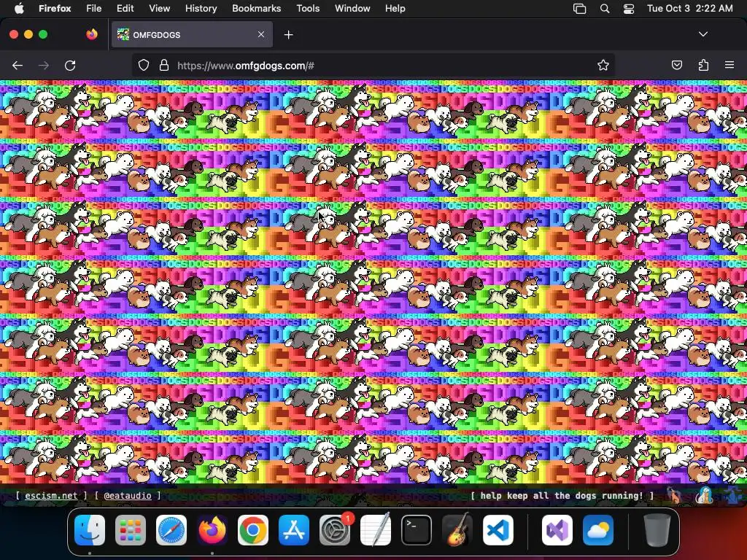The height and width of the screenshot is (560, 747).
Task: Open the Extensions puzzle-piece panel
Action: coord(703,66)
